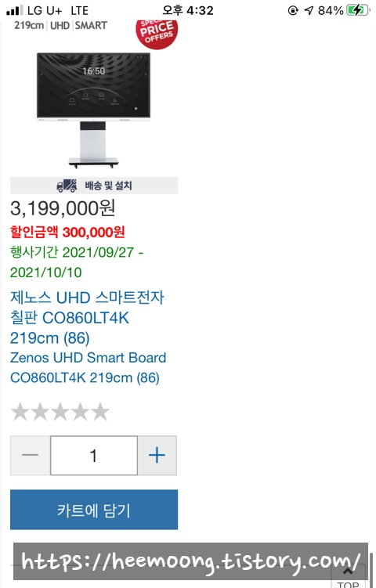Open the Zenos UHD Smart Board English link
Viewport: 376px width, 588px height.
coord(88,367)
